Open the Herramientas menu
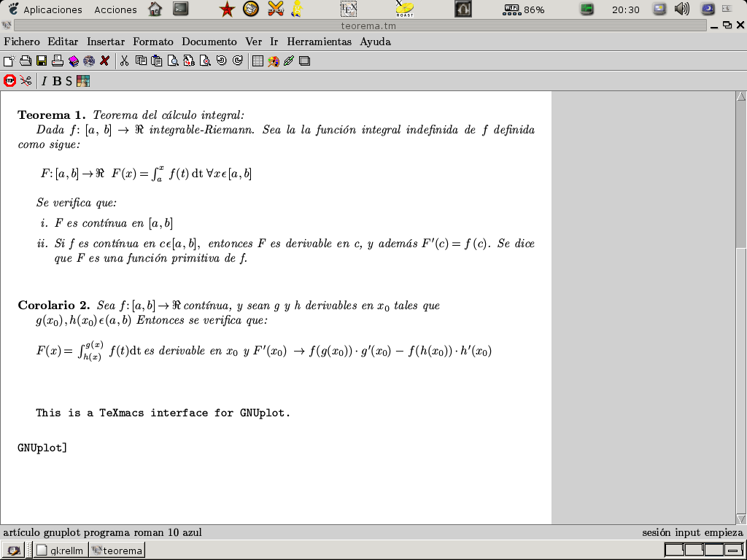 [319, 42]
